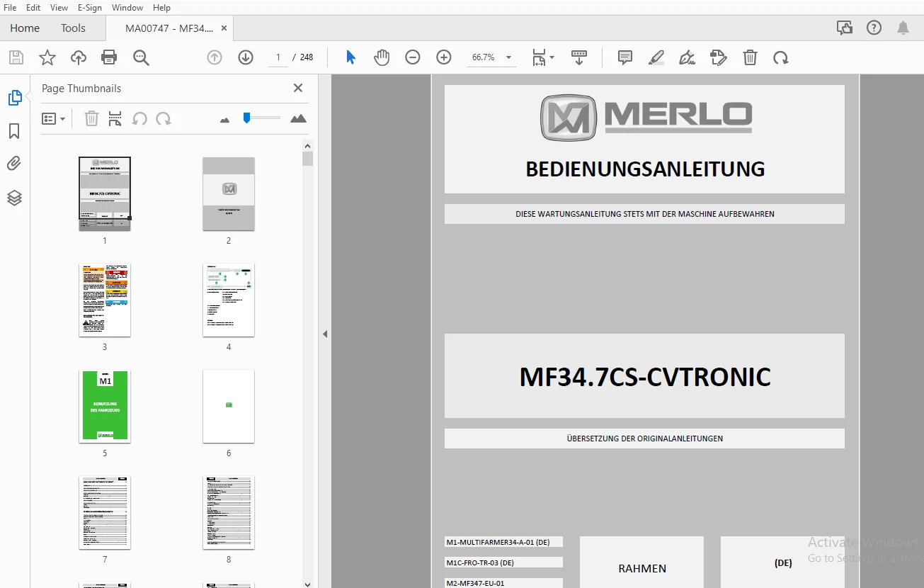924x588 pixels.
Task: Select the highlight text pen tool
Action: pyautogui.click(x=656, y=57)
